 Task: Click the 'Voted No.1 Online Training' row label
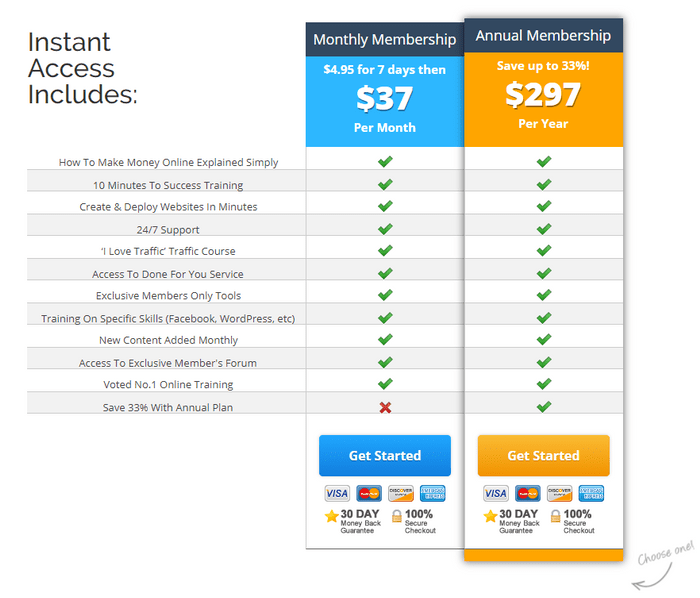[x=168, y=384]
